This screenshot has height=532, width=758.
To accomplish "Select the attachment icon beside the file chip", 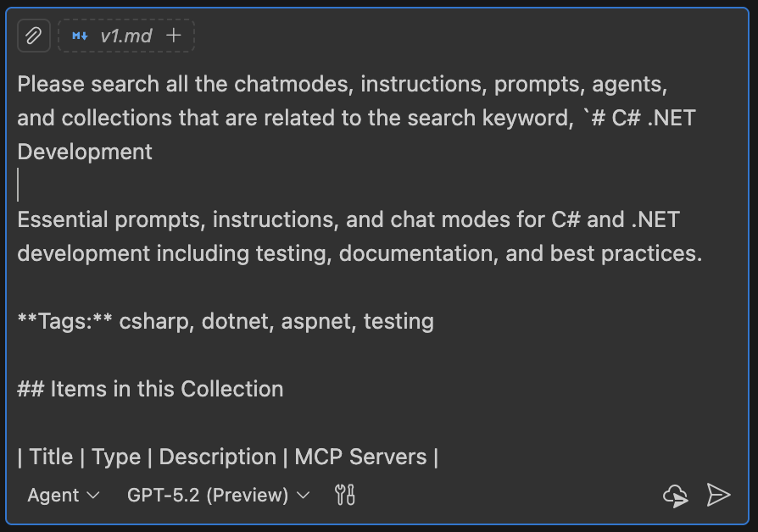I will tap(36, 36).
